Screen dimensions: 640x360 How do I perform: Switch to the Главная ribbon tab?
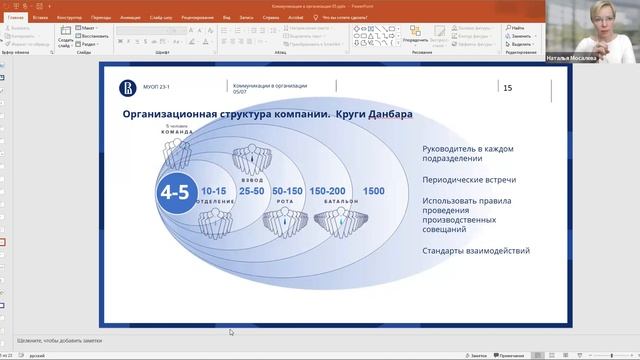coord(16,18)
